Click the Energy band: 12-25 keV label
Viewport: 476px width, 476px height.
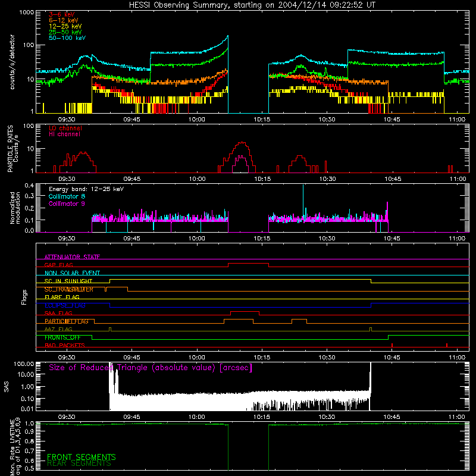(x=86, y=189)
